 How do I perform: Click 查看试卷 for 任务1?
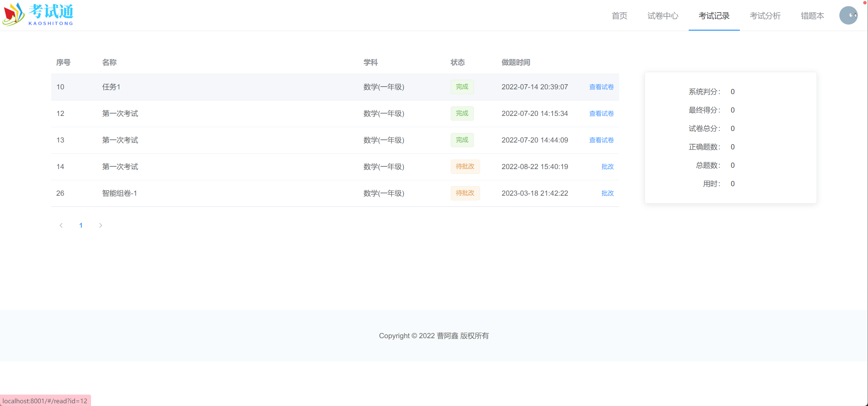click(601, 87)
